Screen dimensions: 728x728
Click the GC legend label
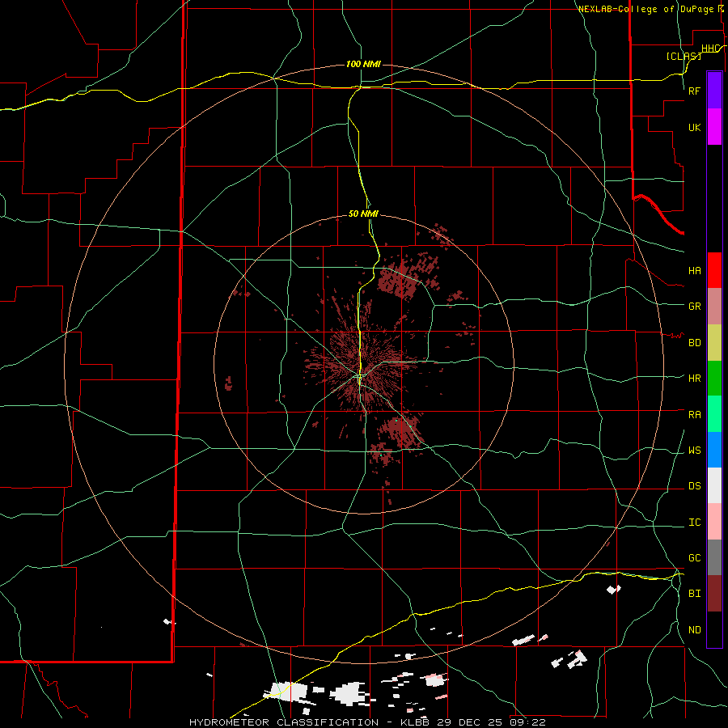pos(695,557)
